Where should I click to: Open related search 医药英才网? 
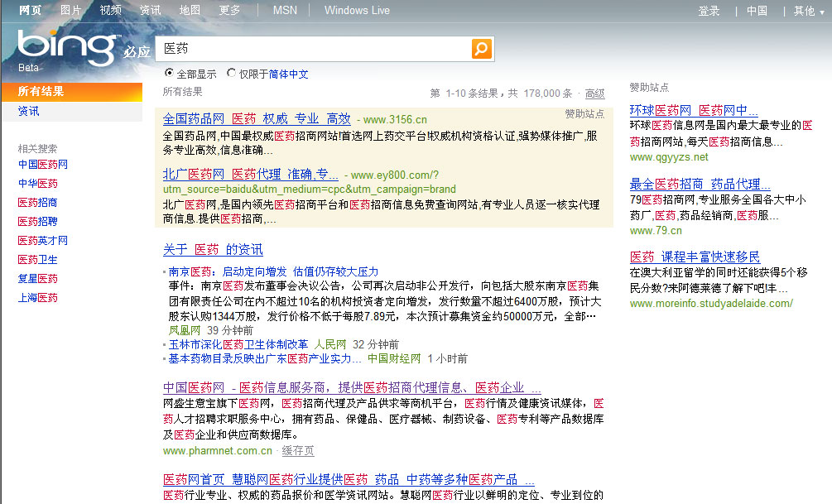[x=43, y=241]
